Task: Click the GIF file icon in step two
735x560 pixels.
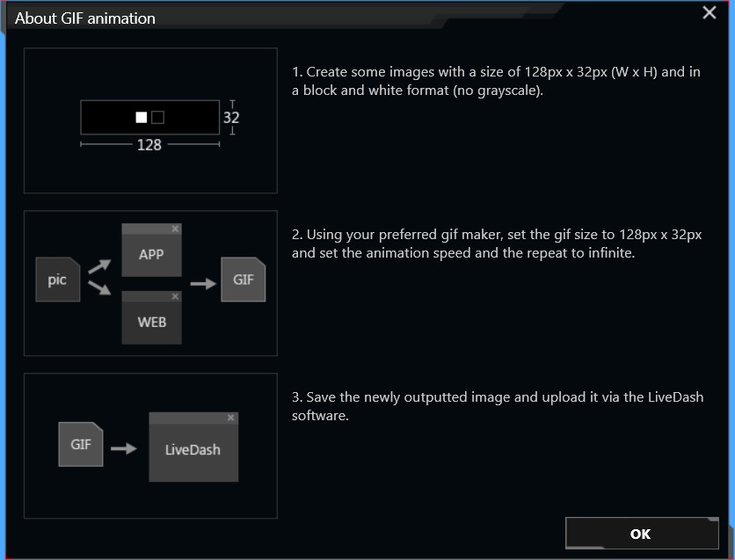Action: [x=244, y=280]
